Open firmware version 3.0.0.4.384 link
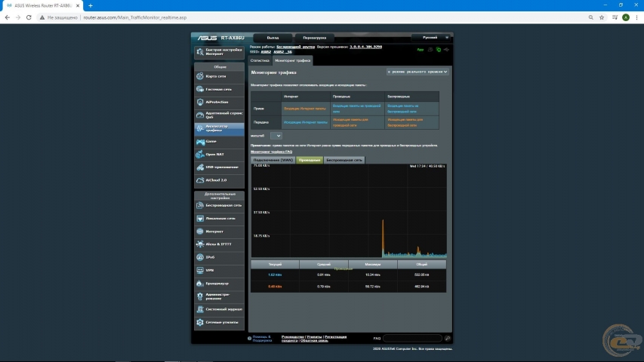 (x=366, y=47)
